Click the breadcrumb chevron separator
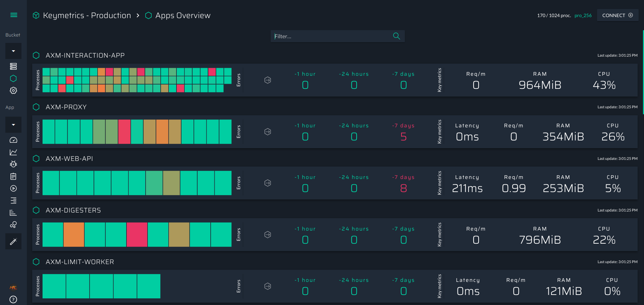 coord(138,15)
